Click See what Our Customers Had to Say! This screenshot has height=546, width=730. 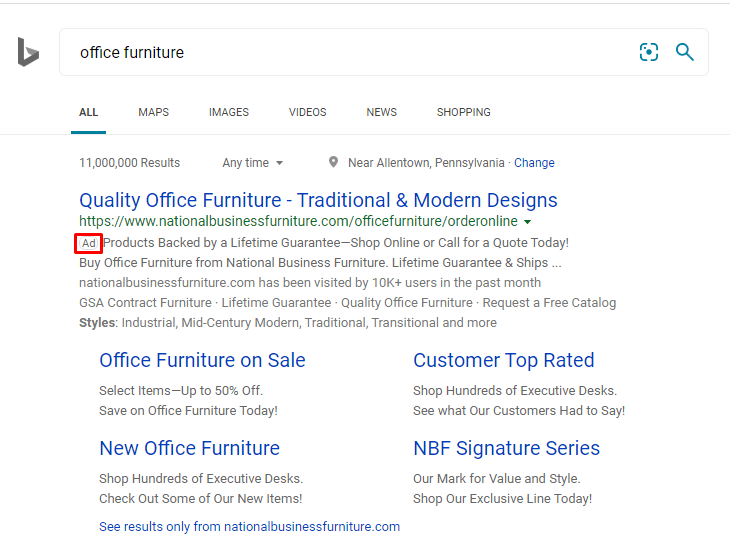[519, 411]
